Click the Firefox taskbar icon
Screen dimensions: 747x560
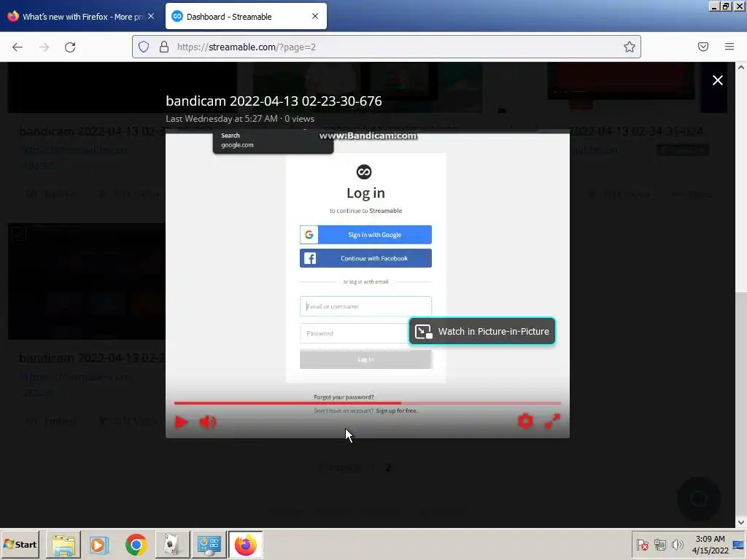click(245, 544)
